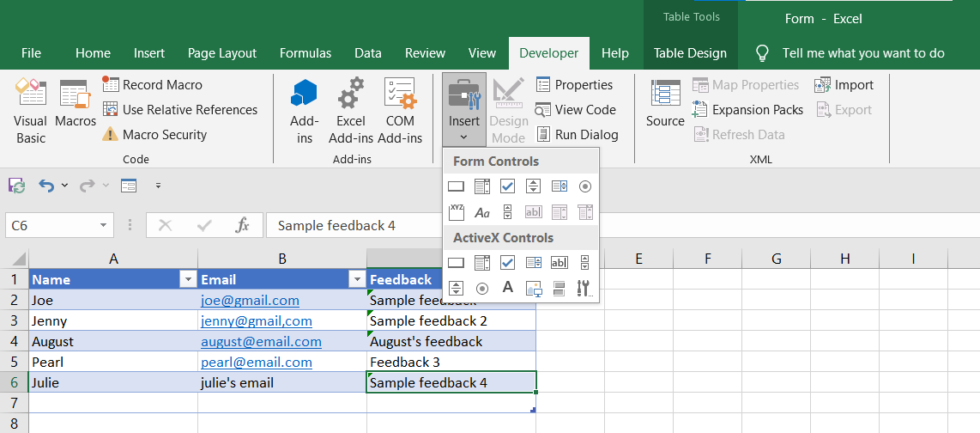Open the Redo history dropdown arrow
Viewport: 980px width, 433px height.
pyautogui.click(x=105, y=186)
